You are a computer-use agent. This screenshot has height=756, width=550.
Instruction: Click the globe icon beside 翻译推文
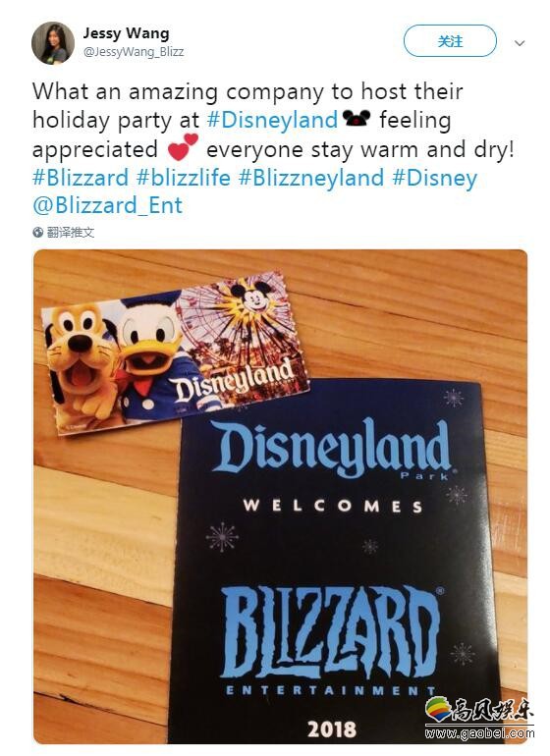pyautogui.click(x=38, y=233)
